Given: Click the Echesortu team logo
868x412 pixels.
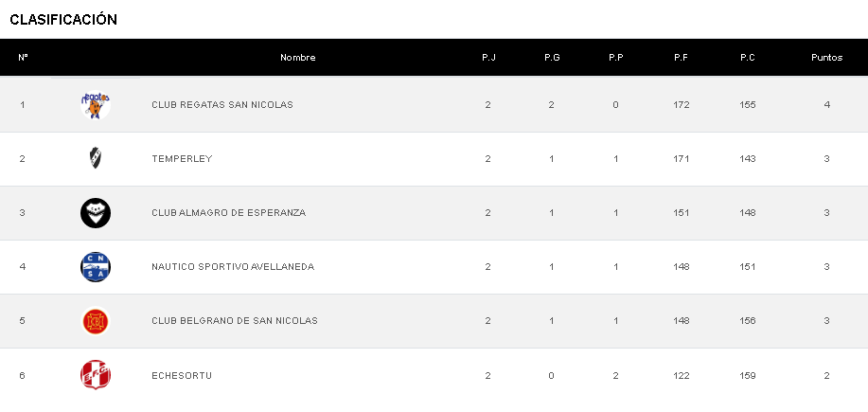Looking at the screenshot, I should tap(96, 375).
